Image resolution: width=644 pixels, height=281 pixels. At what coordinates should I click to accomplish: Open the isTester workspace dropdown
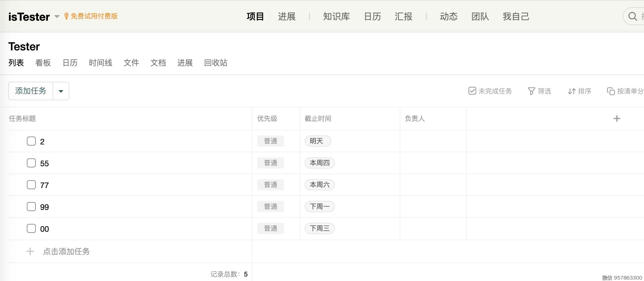click(x=57, y=17)
